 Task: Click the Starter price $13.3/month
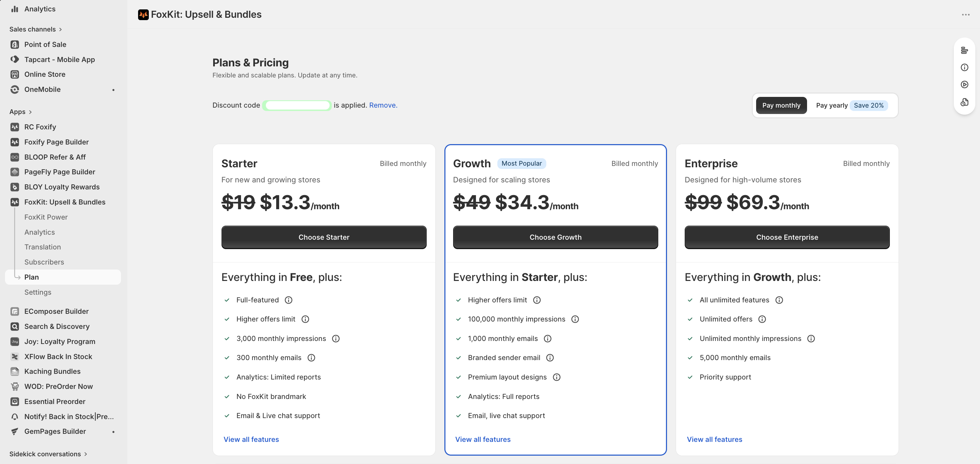tap(299, 202)
